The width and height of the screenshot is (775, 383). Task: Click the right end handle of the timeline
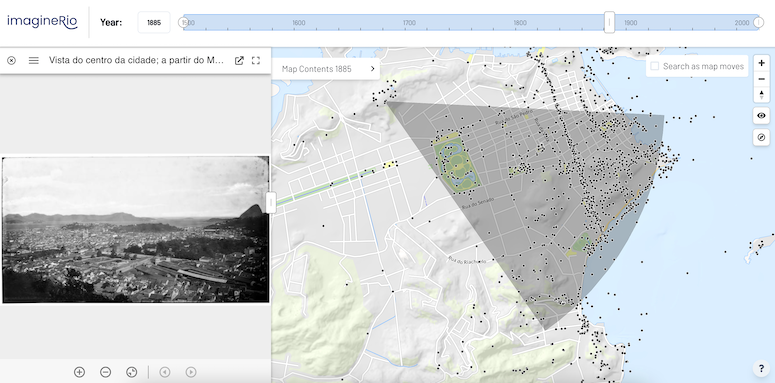[759, 22]
